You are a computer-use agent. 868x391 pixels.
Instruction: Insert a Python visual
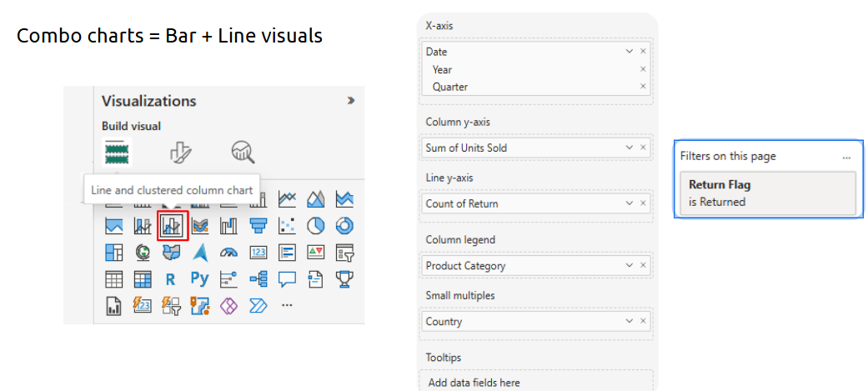pyautogui.click(x=199, y=278)
